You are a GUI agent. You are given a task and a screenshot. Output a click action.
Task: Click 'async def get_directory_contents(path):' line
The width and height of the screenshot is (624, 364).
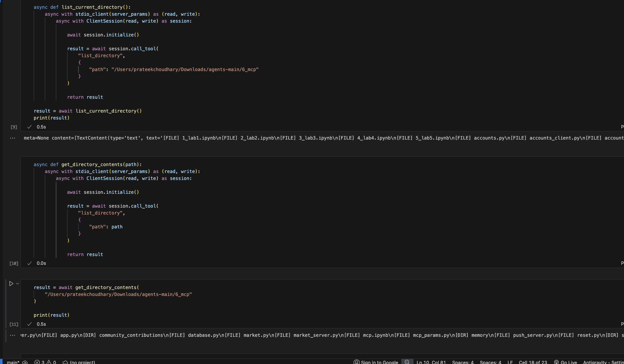tap(88, 164)
